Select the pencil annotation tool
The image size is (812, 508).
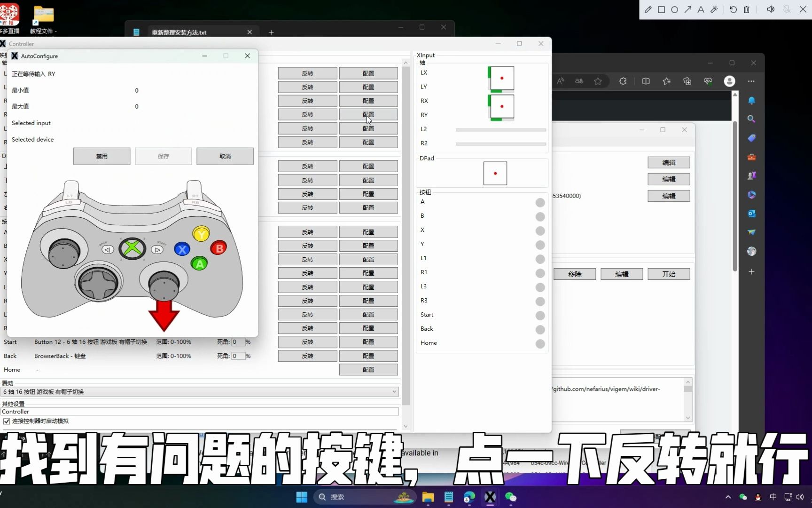click(x=648, y=9)
